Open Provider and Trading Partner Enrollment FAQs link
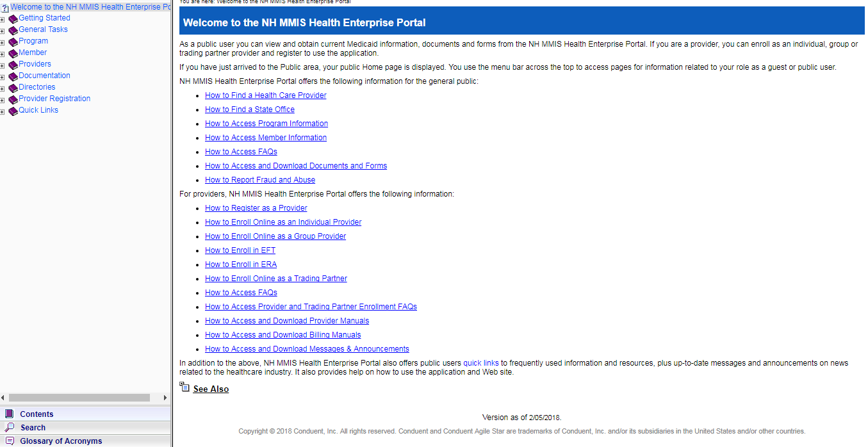Viewport: 868px width, 447px height. (311, 307)
